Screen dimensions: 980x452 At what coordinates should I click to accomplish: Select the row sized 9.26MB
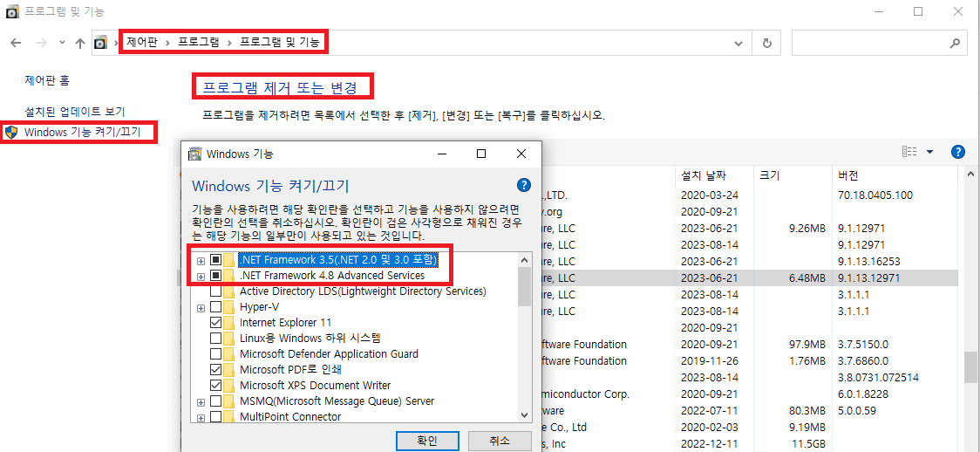click(x=749, y=229)
